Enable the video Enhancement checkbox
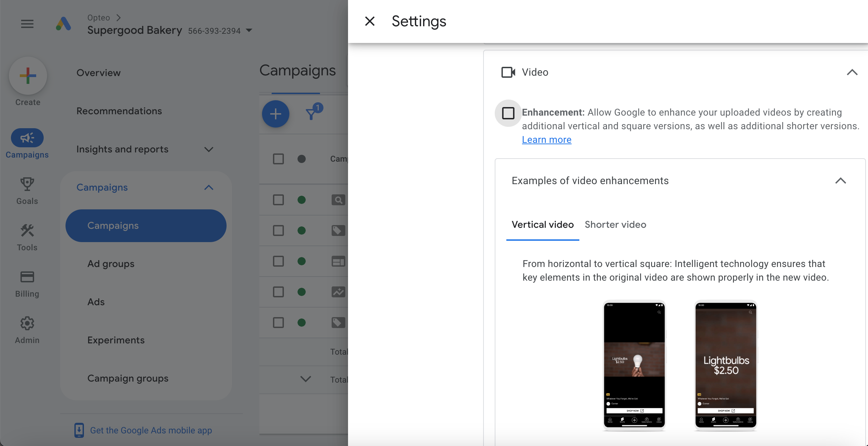868x446 pixels. pyautogui.click(x=508, y=113)
